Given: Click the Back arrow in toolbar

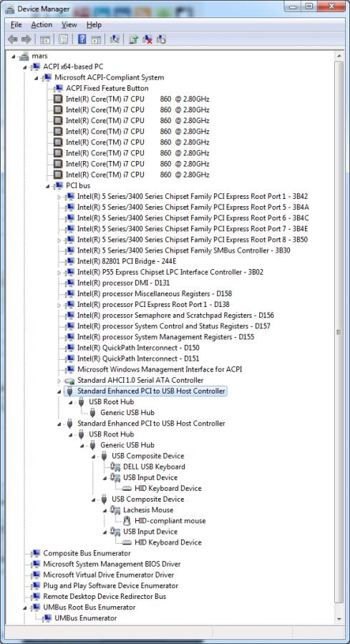Looking at the screenshot, I should pyautogui.click(x=13, y=39).
